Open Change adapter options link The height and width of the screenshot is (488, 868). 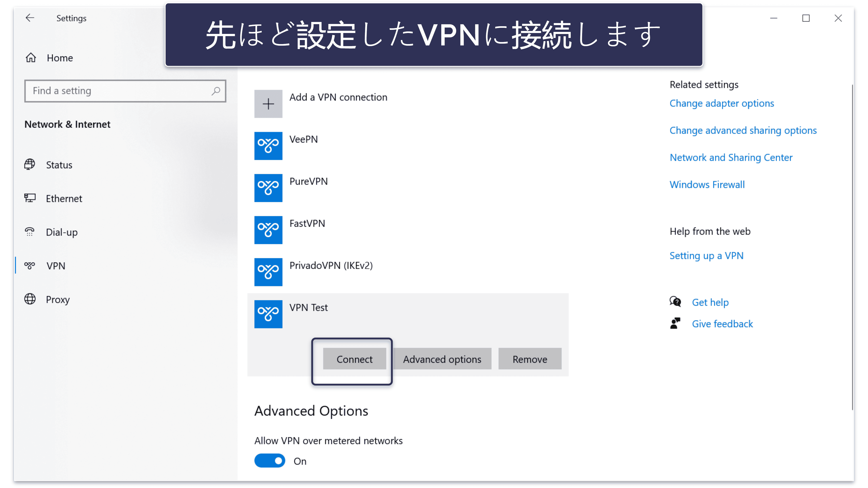click(x=722, y=103)
